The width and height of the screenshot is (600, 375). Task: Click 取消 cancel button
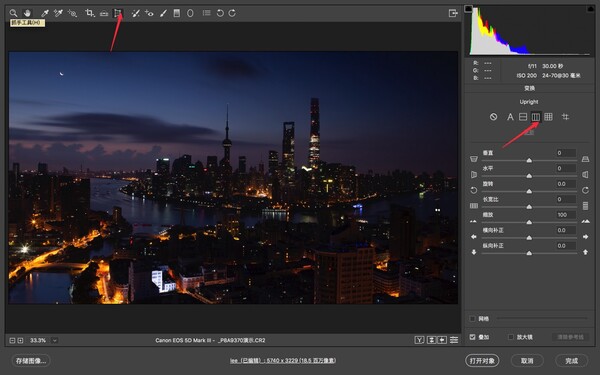click(x=527, y=360)
